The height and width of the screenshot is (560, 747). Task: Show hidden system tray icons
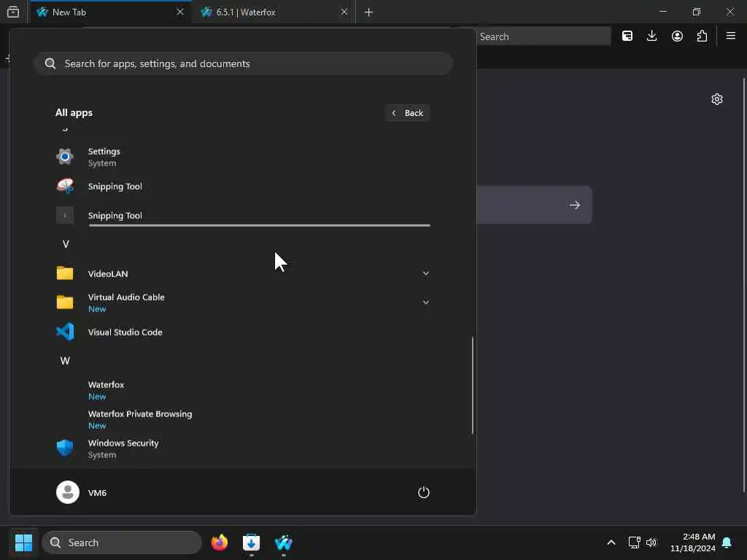(x=611, y=542)
